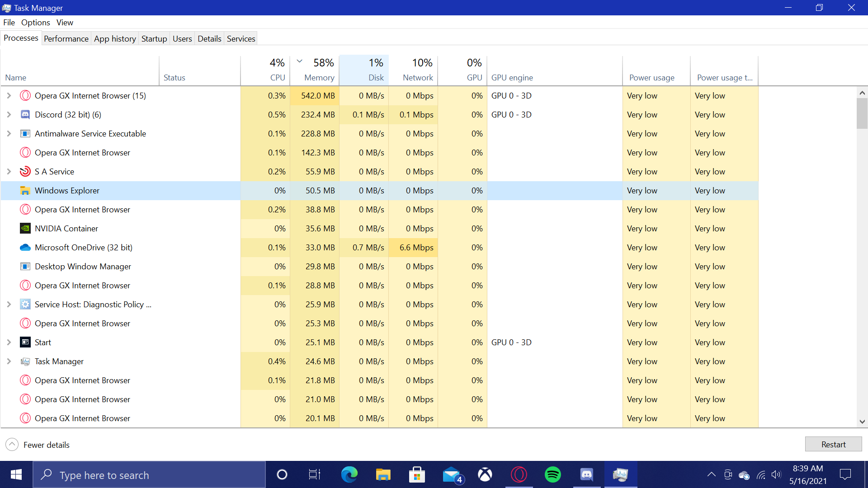Click the NVIDIA Container process icon
This screenshot has width=868, height=488.
pyautogui.click(x=25, y=229)
